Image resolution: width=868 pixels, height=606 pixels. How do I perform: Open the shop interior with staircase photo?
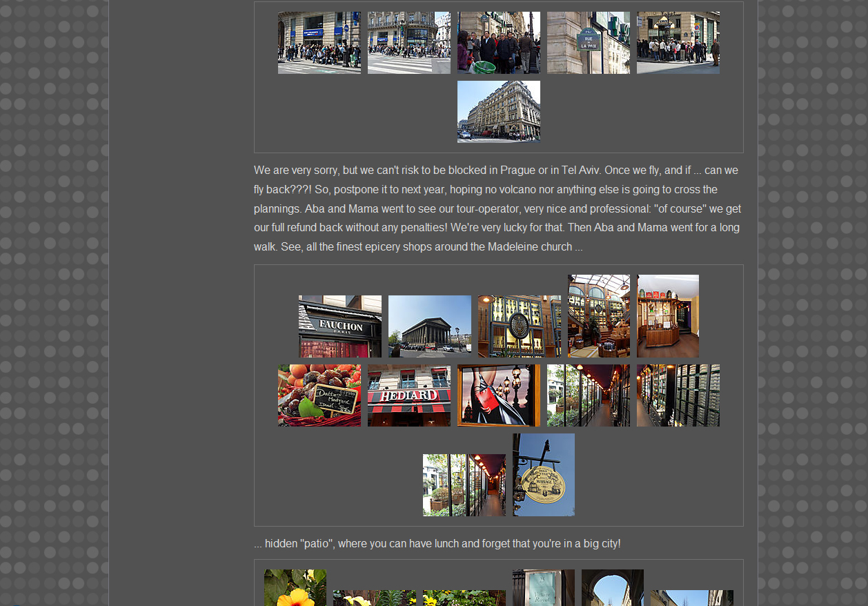point(598,316)
